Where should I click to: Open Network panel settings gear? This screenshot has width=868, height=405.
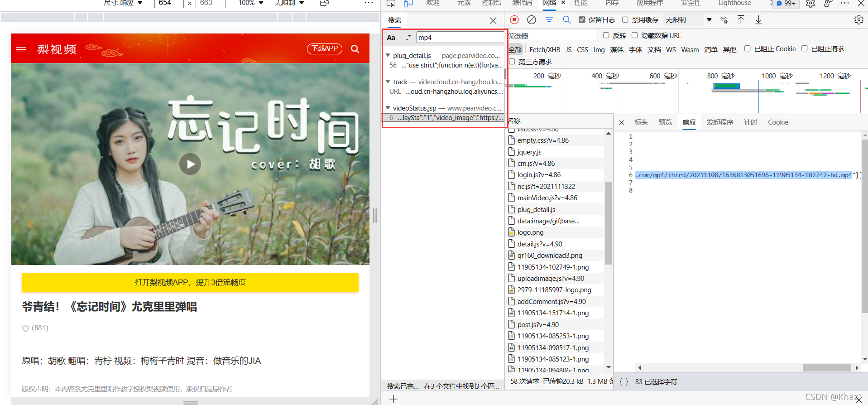pyautogui.click(x=858, y=20)
